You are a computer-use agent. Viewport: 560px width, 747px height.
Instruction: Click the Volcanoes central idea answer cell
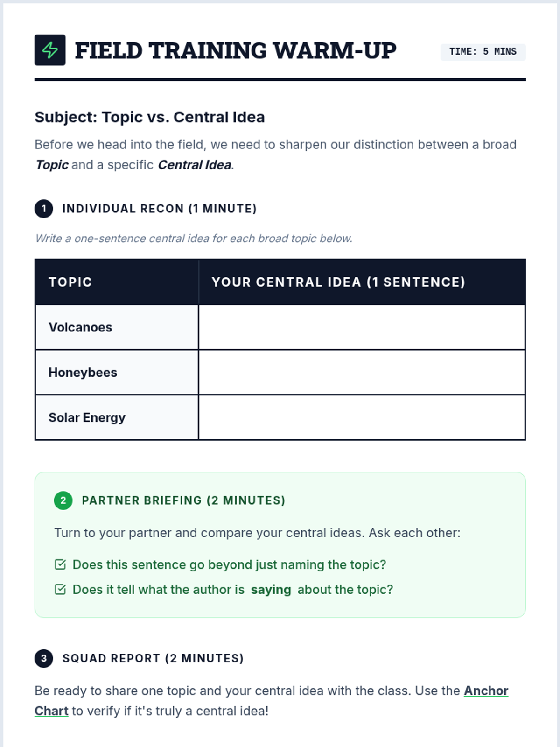[x=362, y=327]
